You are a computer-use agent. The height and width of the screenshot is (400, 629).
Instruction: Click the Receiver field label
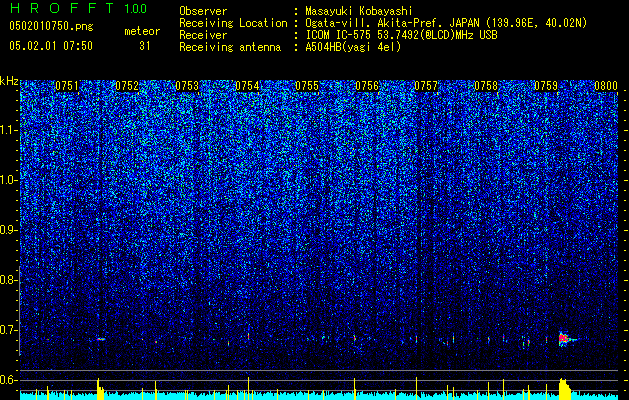[203, 35]
